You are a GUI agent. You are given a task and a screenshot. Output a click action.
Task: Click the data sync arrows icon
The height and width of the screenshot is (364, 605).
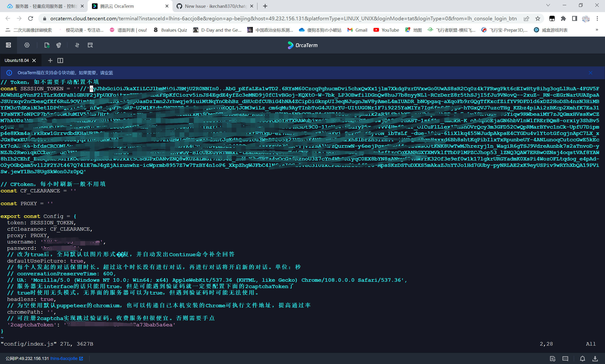click(77, 45)
